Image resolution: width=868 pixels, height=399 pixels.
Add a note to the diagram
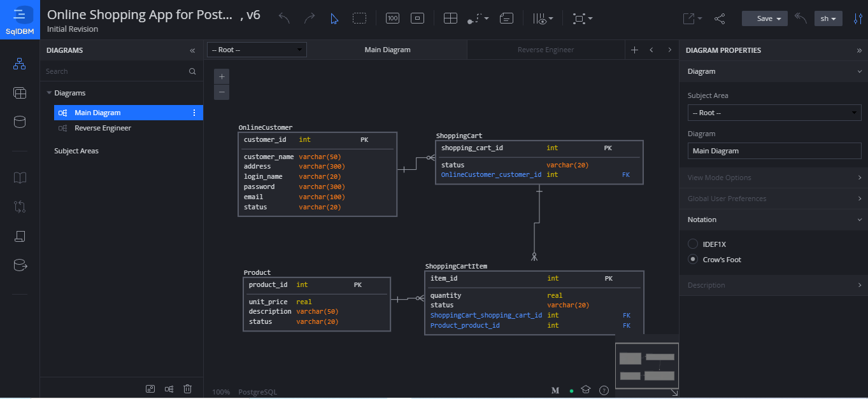pyautogui.click(x=507, y=18)
